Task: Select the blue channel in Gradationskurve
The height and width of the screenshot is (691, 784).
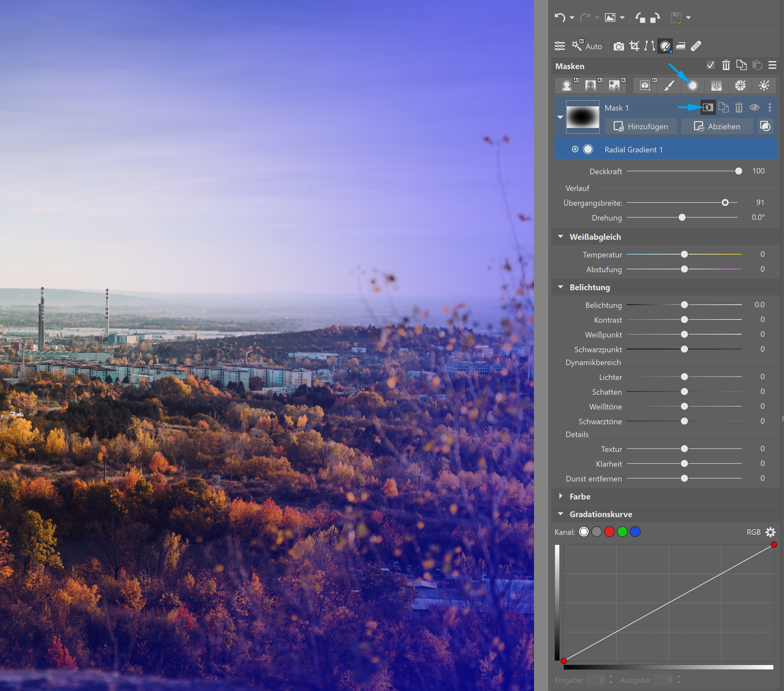Action: 635,532
